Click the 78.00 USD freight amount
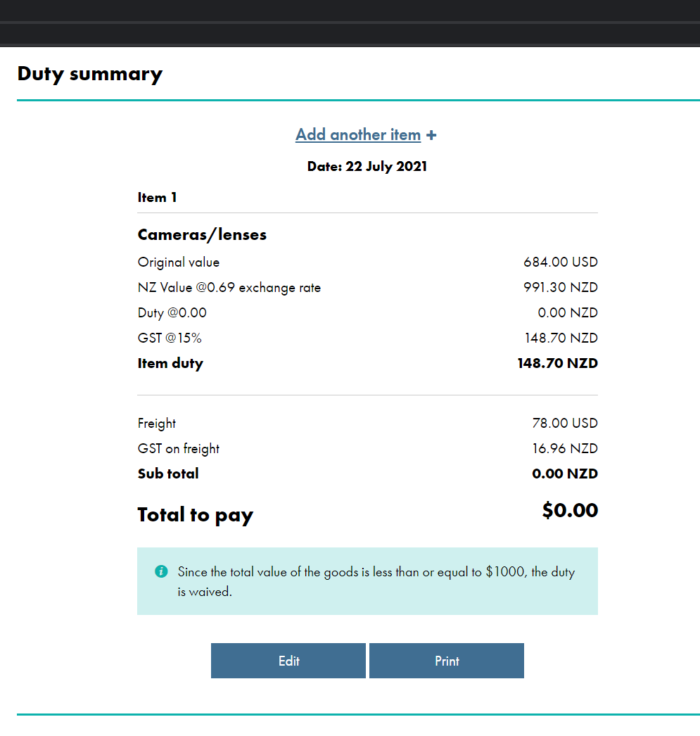 tap(565, 423)
